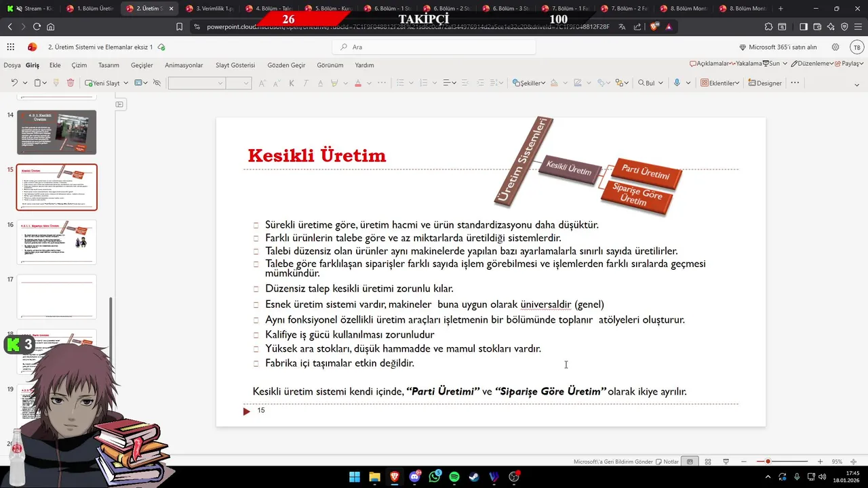This screenshot has width=868, height=488.
Task: Click the red font color icon
Action: 358,83
